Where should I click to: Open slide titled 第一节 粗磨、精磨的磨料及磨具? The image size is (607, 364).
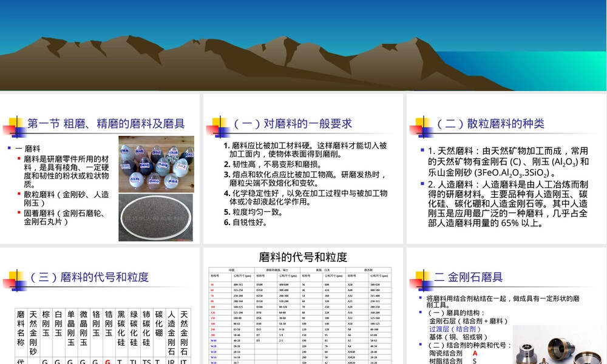pyautogui.click(x=100, y=169)
